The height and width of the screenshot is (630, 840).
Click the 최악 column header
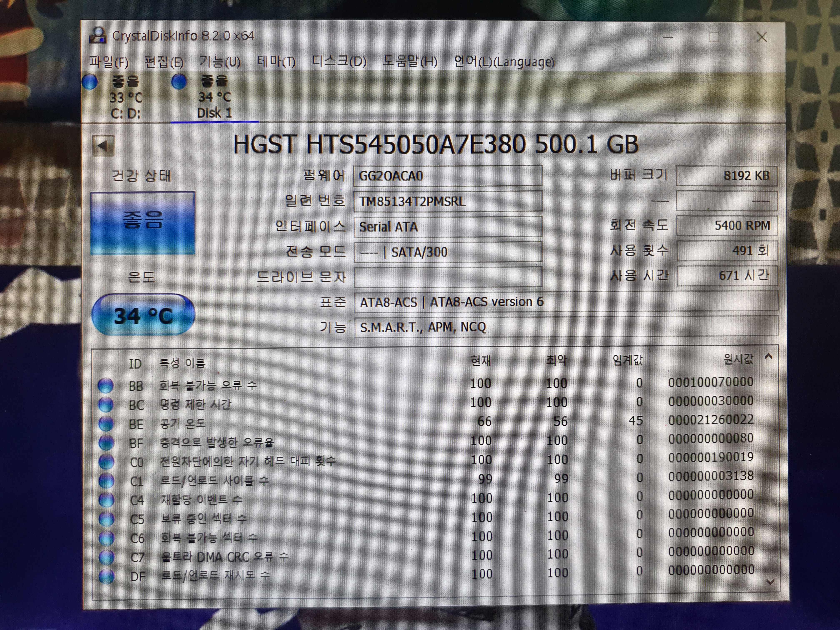click(556, 360)
